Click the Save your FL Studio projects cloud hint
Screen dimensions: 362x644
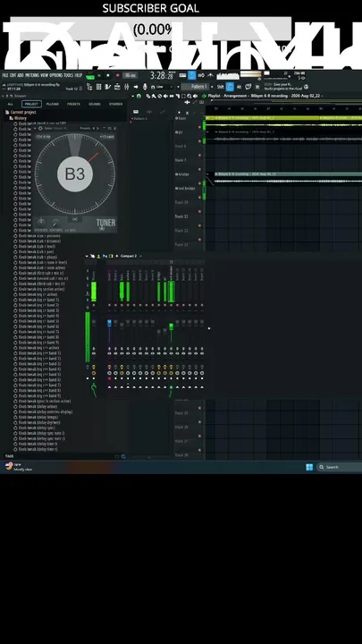tap(287, 86)
